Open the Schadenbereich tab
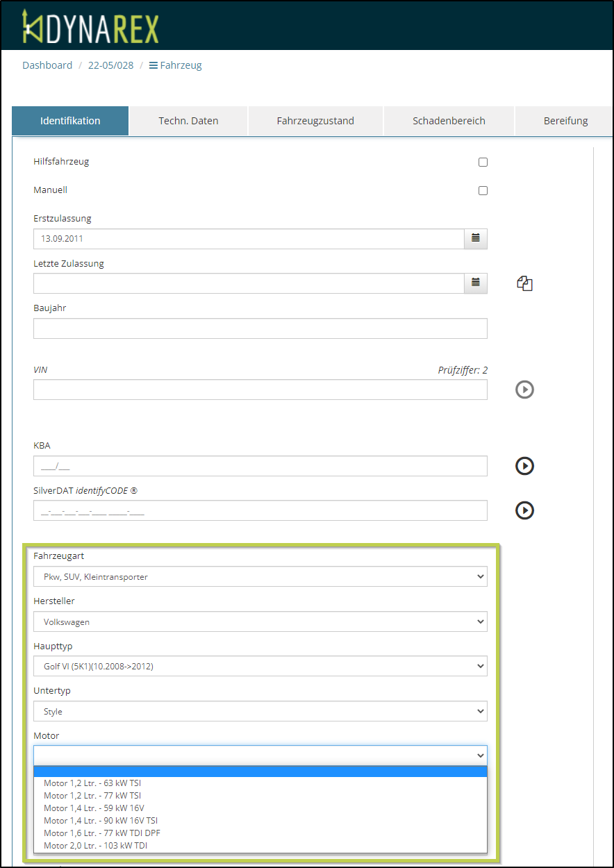This screenshot has width=614, height=868. point(449,121)
